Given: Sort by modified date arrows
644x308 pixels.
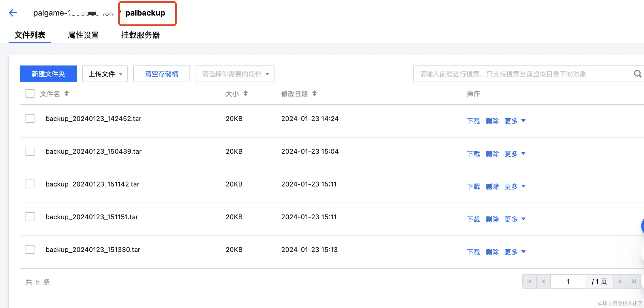Looking at the screenshot, I should click(314, 94).
